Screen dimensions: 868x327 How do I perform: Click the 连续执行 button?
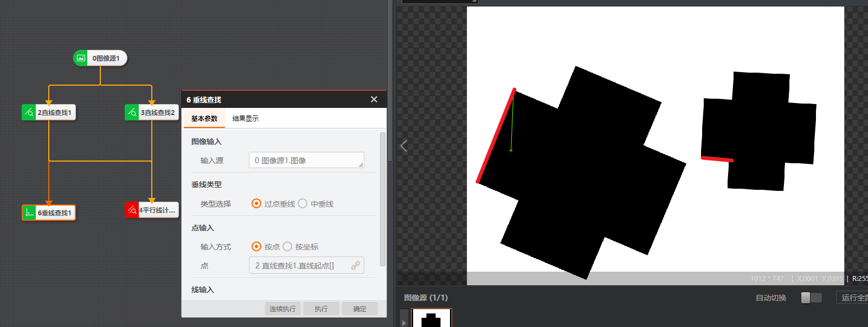click(x=282, y=309)
